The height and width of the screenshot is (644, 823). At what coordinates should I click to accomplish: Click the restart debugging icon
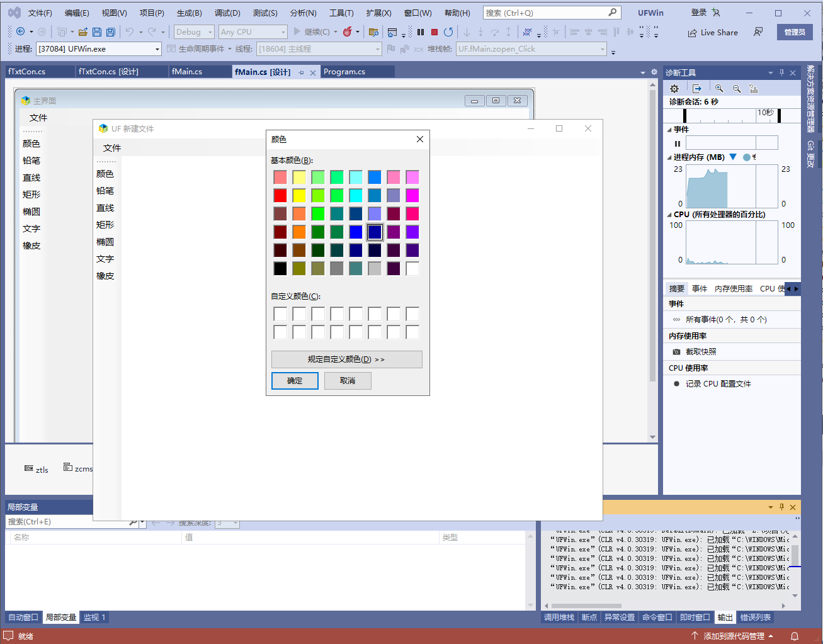pos(448,32)
